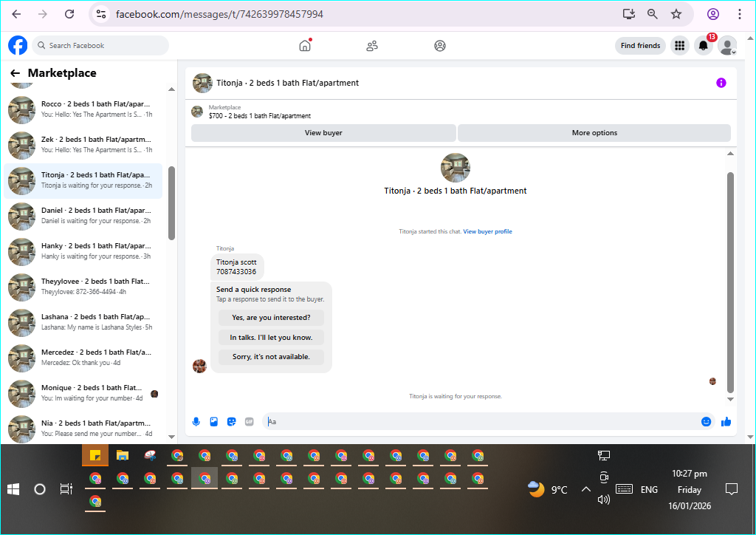Open the ENG language indicator
The height and width of the screenshot is (535, 756).
click(649, 490)
